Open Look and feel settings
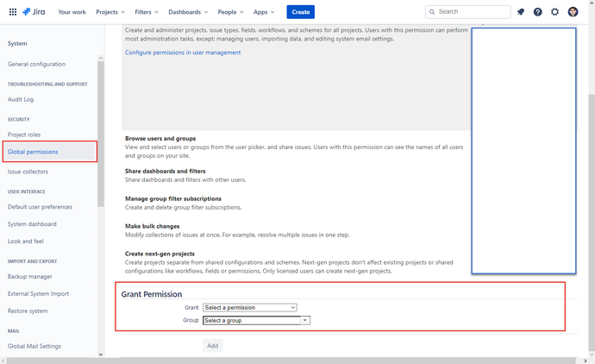 25,241
